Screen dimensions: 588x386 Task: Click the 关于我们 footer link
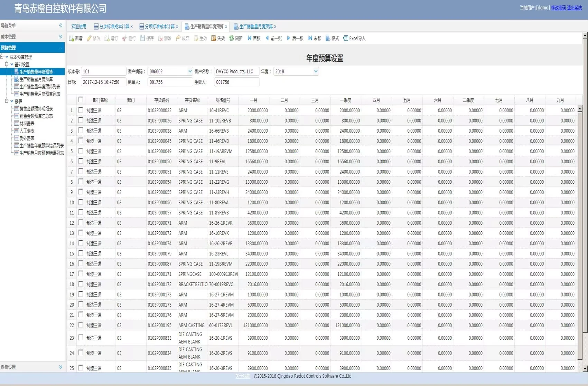coord(243,376)
